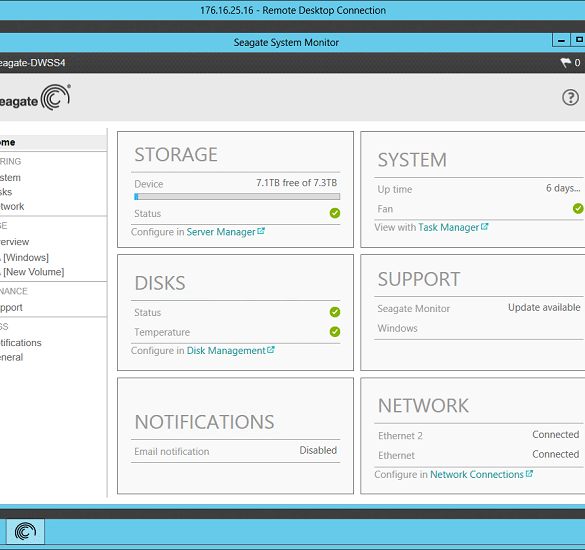Click the Seagate-DWSS4 device name
Image resolution: width=585 pixels, height=550 pixels.
pos(32,63)
